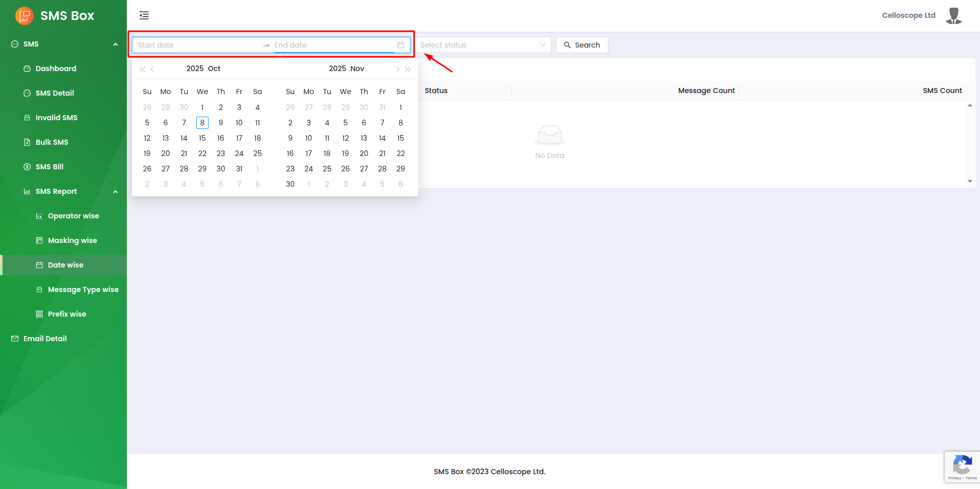This screenshot has height=489, width=980.
Task: Go to Operator wise report
Action: [x=73, y=216]
